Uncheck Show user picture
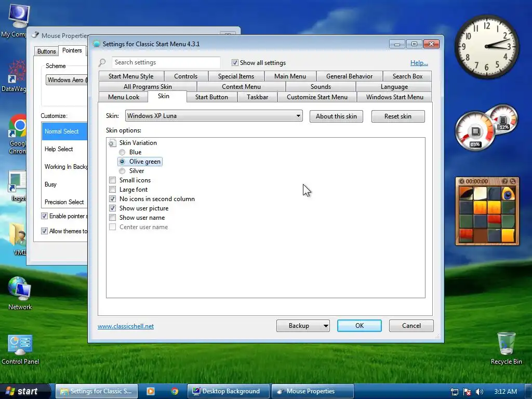 pos(112,208)
